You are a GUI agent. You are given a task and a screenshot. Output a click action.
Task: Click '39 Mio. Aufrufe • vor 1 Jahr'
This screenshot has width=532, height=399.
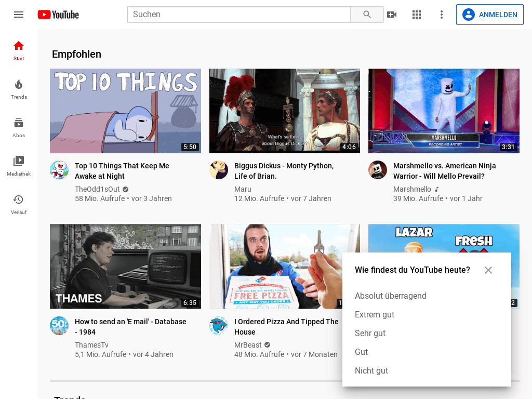(437, 198)
